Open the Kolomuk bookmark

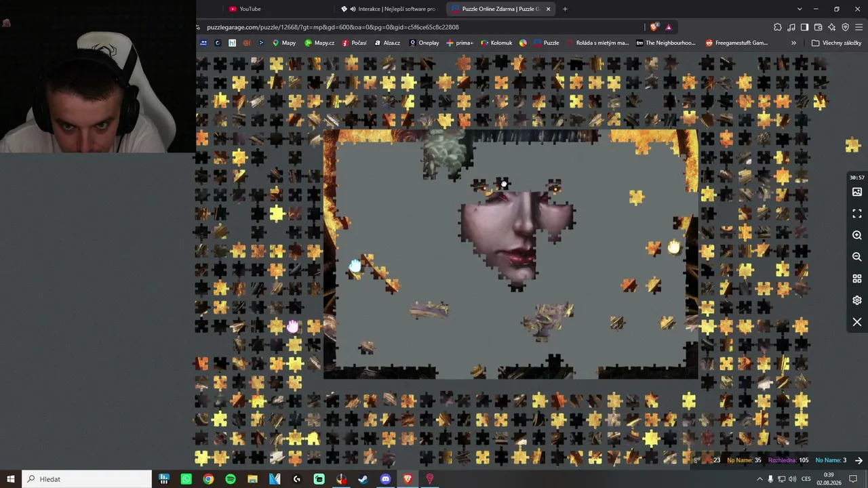point(496,43)
